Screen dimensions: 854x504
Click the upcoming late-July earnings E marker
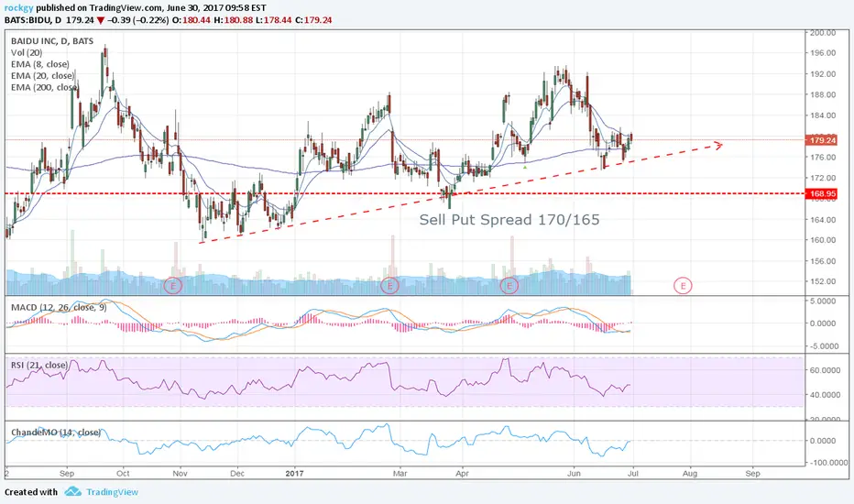pos(683,285)
